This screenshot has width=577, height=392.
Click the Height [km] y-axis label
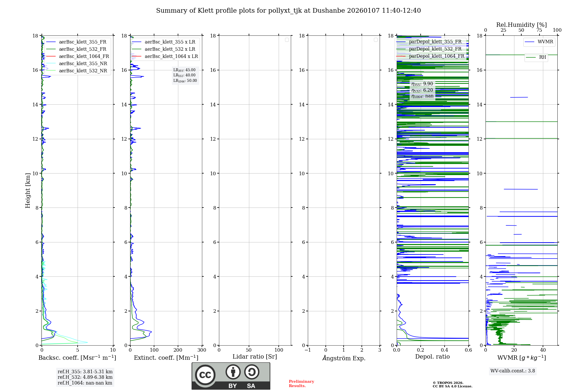pyautogui.click(x=28, y=191)
